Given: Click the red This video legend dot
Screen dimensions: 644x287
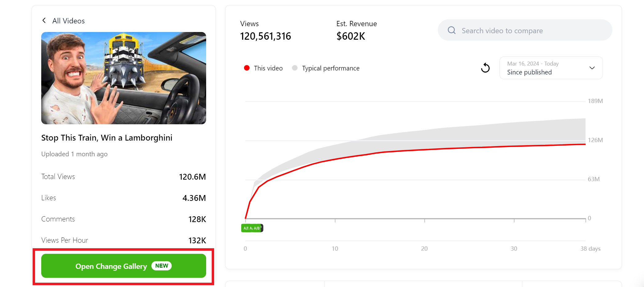Looking at the screenshot, I should click(247, 68).
